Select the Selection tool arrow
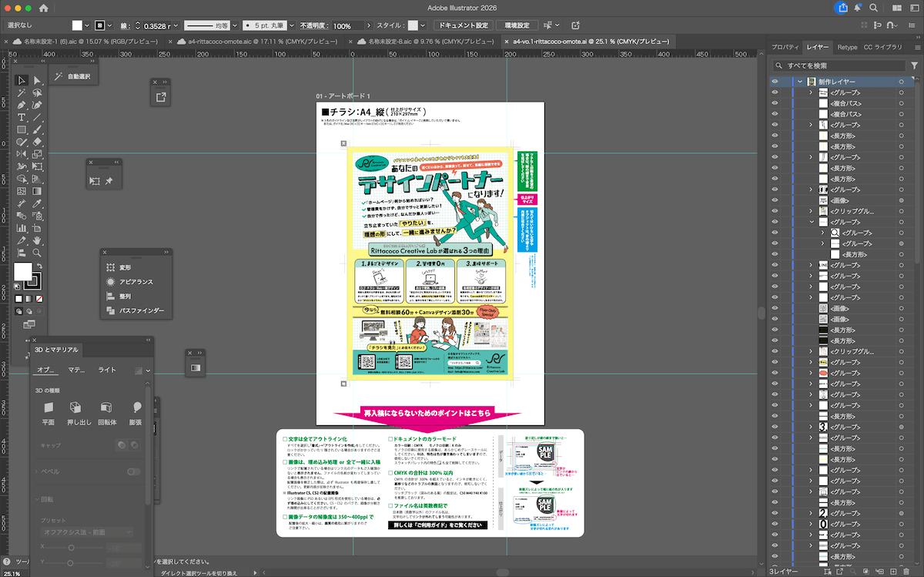Viewport: 924px width, 577px height. click(22, 80)
